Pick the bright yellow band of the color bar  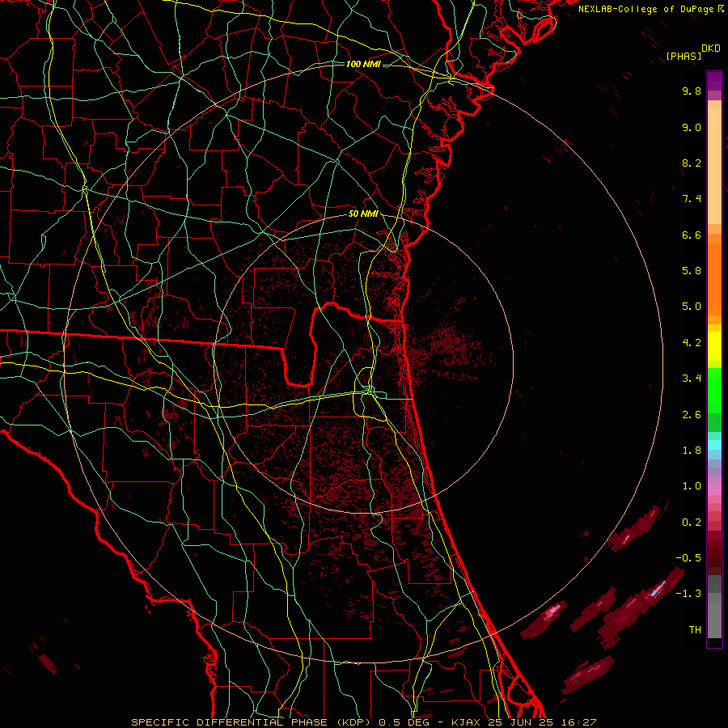tap(714, 346)
